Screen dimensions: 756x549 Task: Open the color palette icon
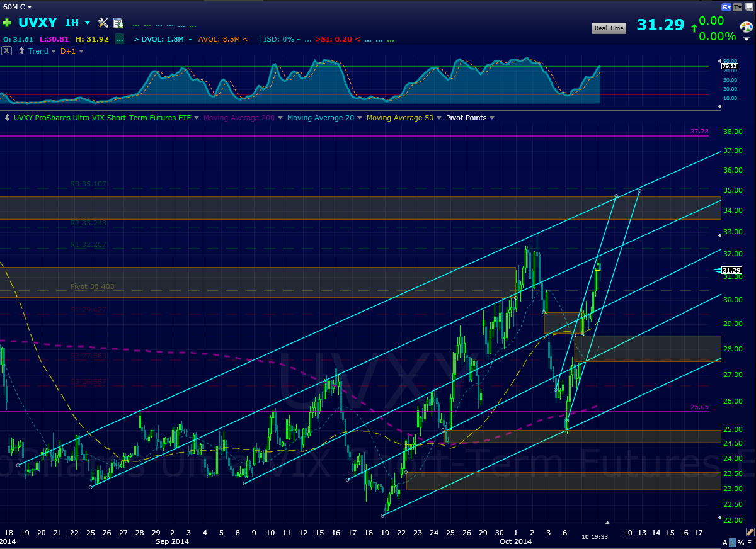746,27
